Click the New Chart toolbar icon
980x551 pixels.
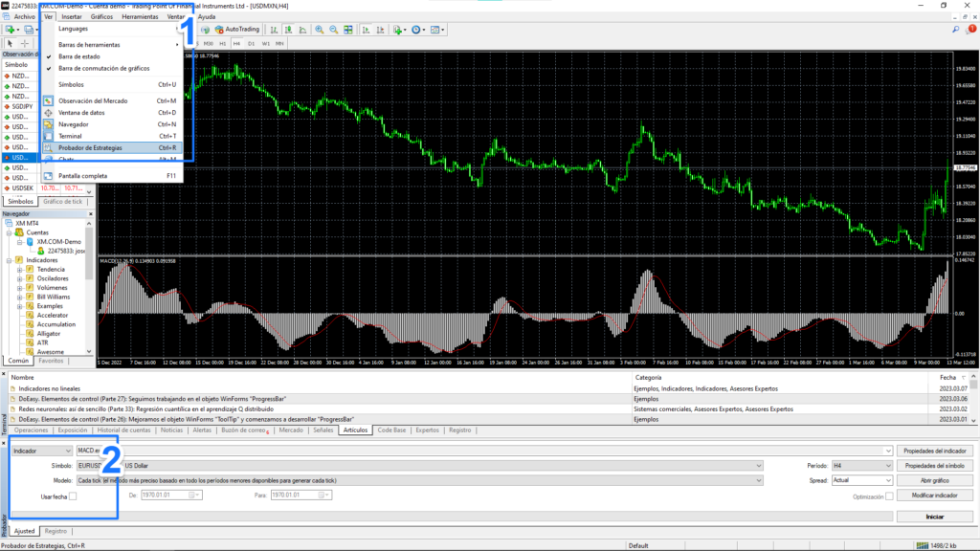click(11, 30)
